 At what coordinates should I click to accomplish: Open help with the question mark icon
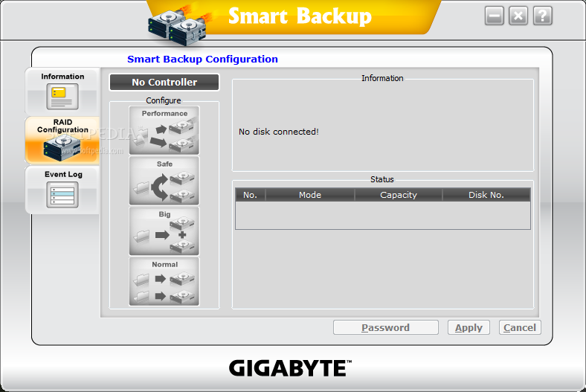543,16
